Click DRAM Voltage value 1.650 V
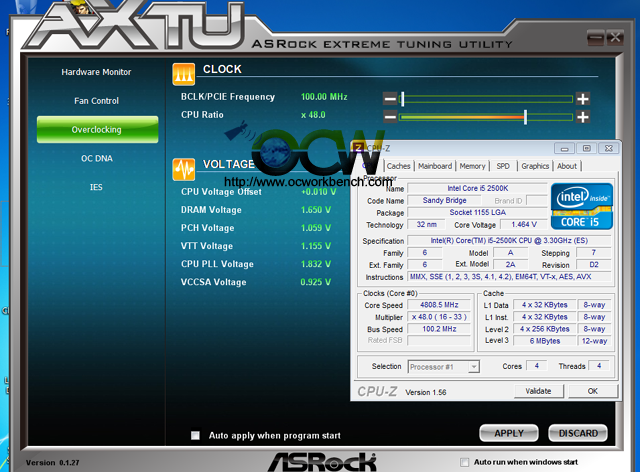This screenshot has width=640, height=472. [316, 210]
